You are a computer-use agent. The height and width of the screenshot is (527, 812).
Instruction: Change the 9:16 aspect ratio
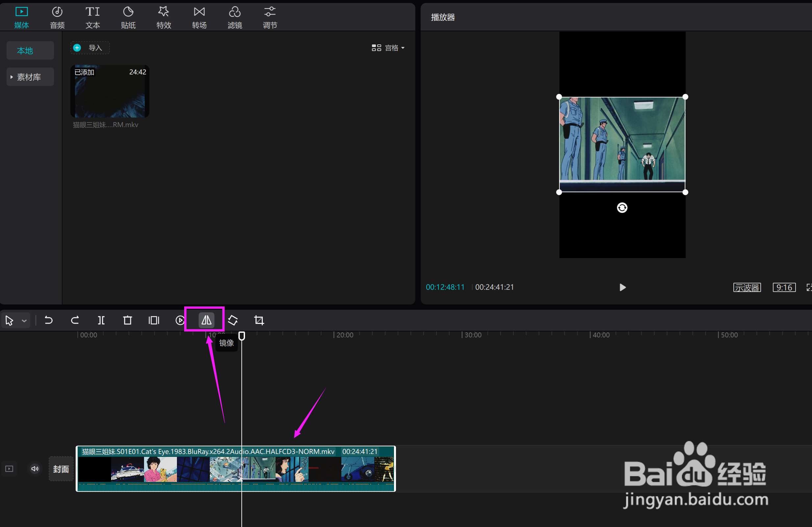point(784,288)
